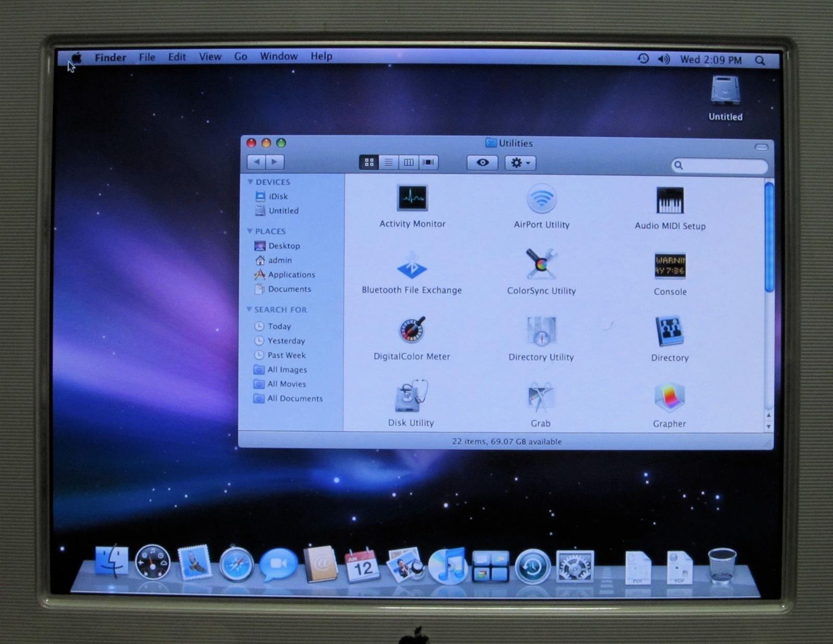The image size is (833, 644).
Task: Open Activity Monitor in Utilities
Action: point(412,197)
